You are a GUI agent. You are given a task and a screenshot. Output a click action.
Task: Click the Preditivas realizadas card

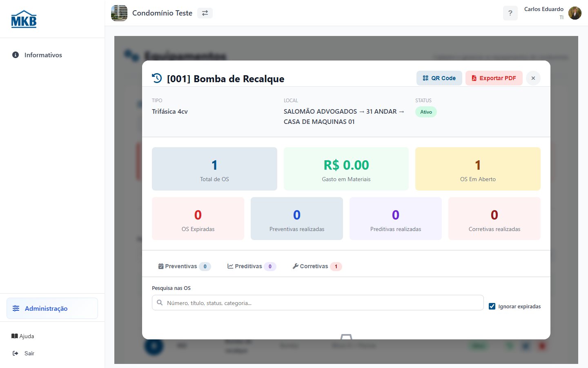tap(396, 219)
